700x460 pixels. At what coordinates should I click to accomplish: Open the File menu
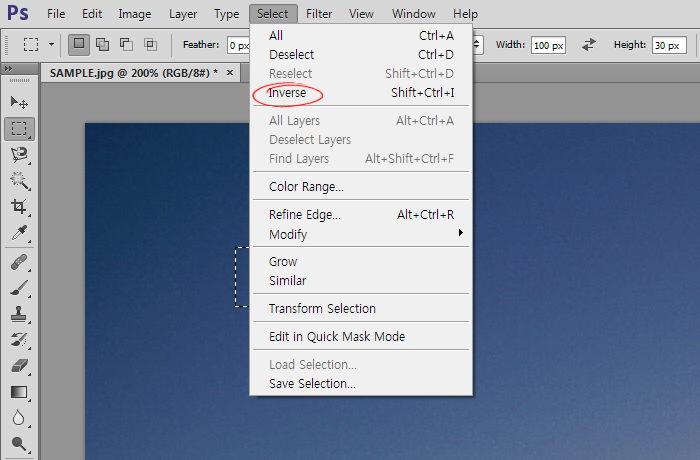coord(56,14)
